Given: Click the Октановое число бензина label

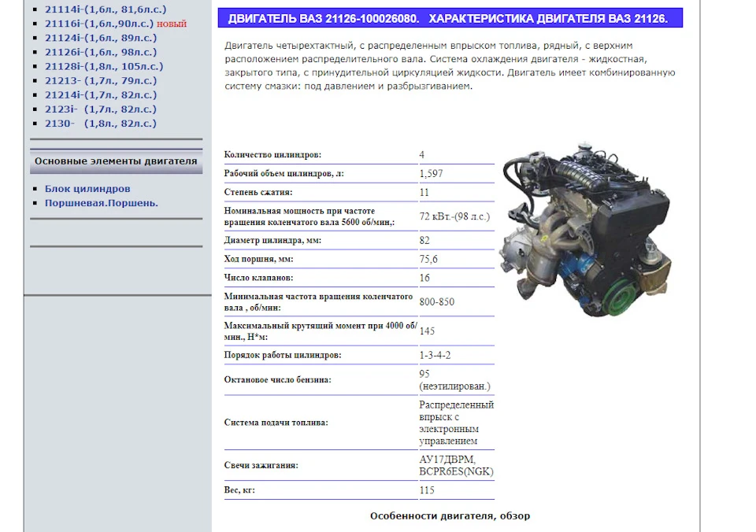Looking at the screenshot, I should coord(278,380).
